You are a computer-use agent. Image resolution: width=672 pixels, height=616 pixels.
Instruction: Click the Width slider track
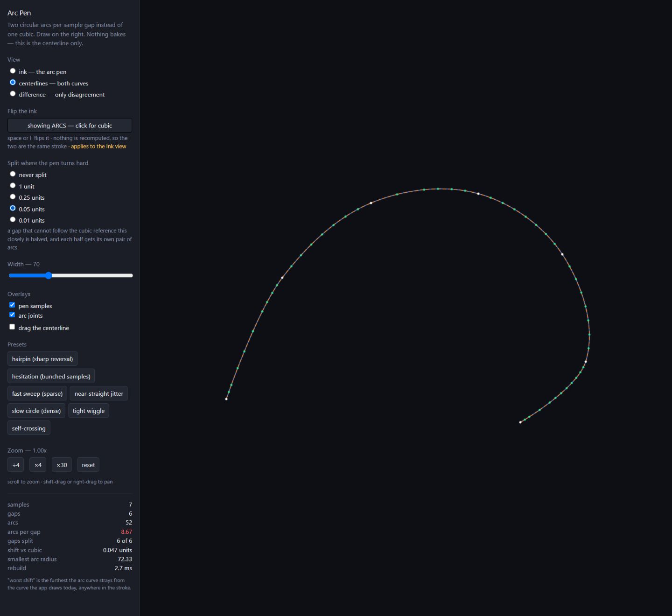pyautogui.click(x=70, y=275)
